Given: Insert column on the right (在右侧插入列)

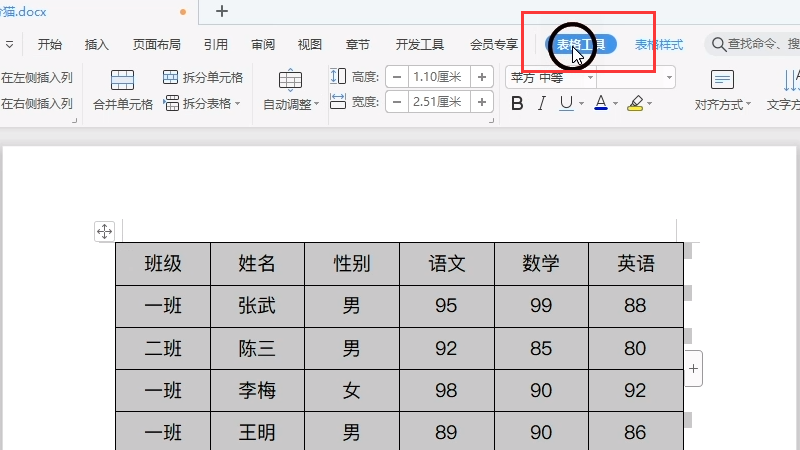Looking at the screenshot, I should click(x=36, y=103).
